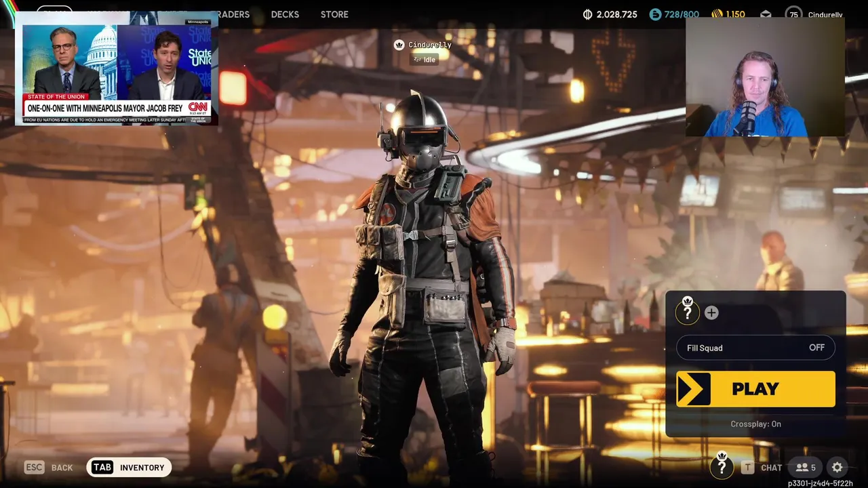Click Crossplay: On setting text
The image size is (868, 488).
pos(755,424)
